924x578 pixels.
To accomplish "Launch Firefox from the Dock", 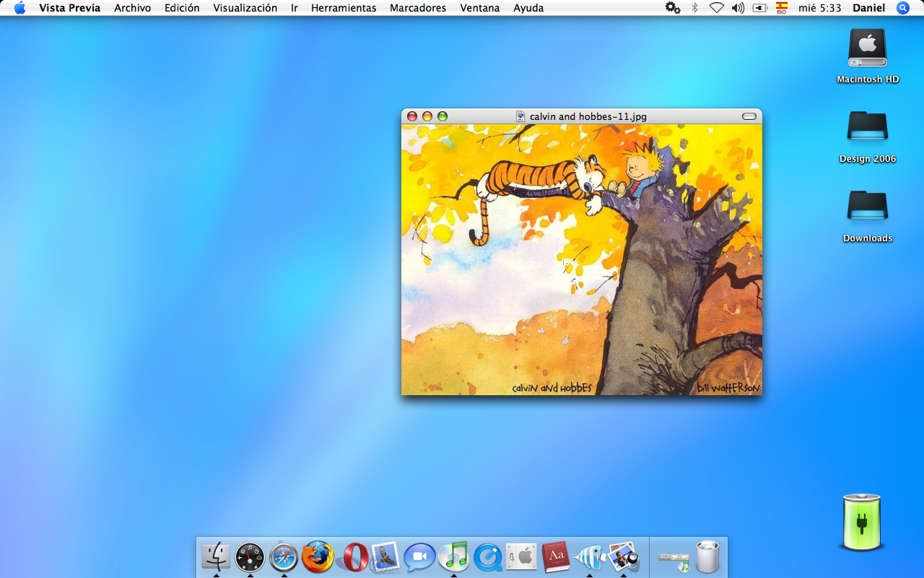I will pyautogui.click(x=318, y=557).
